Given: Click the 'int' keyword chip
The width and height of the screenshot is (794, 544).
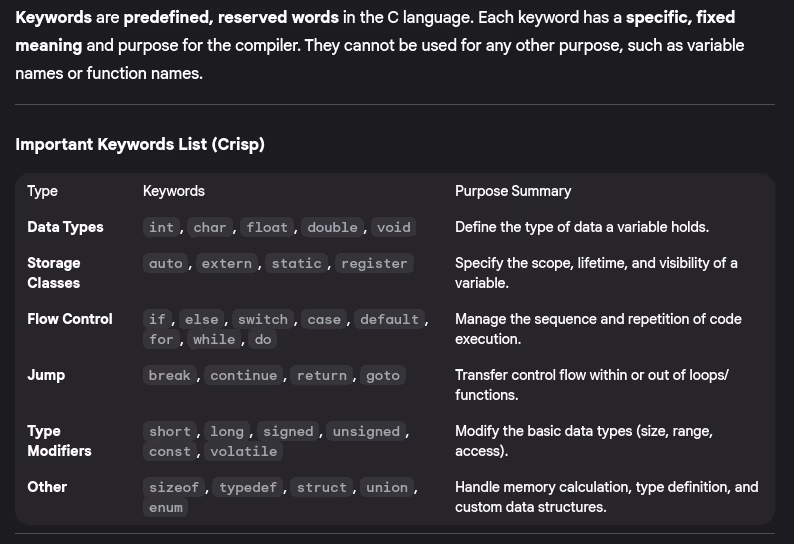Looking at the screenshot, I should point(161,227).
